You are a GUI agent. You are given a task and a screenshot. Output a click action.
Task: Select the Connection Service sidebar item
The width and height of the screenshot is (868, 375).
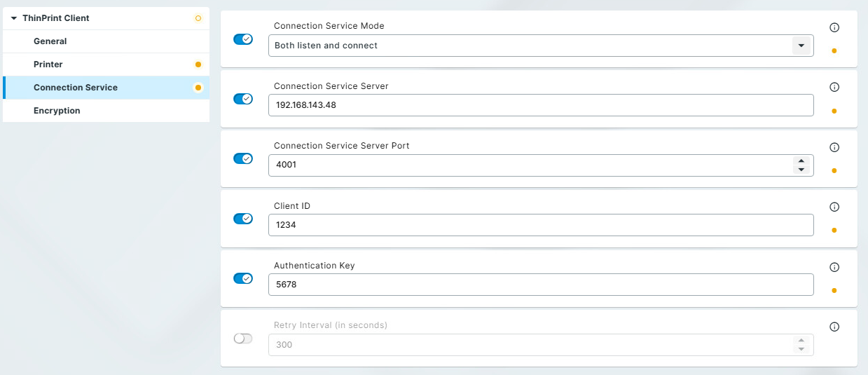tap(76, 88)
